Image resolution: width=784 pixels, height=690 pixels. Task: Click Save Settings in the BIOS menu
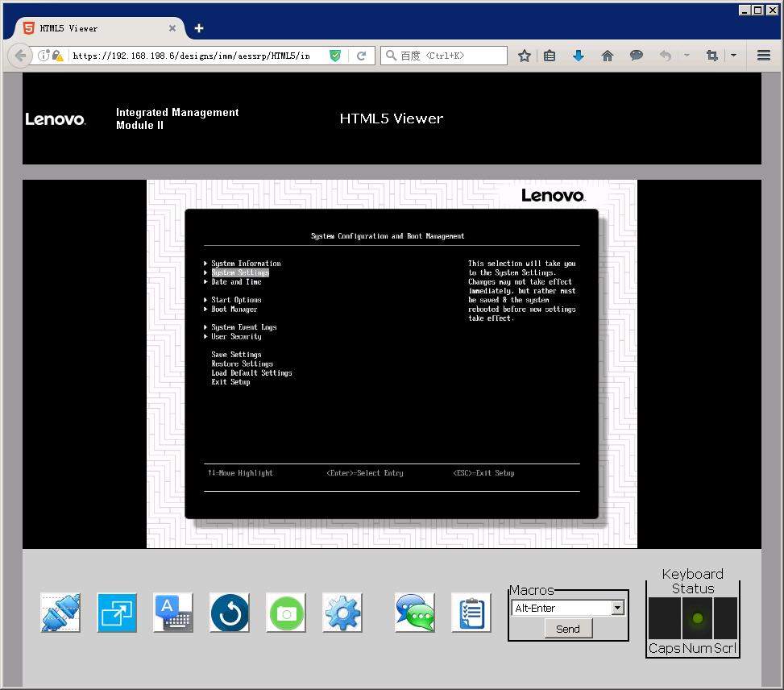point(236,355)
